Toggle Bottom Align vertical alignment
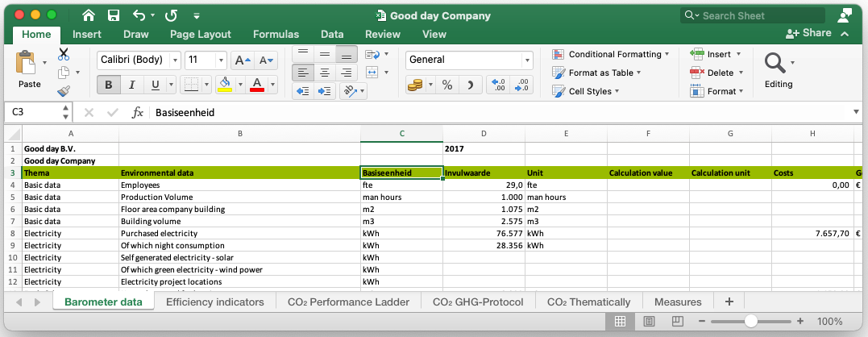Viewport: 868px width, 337px height. point(347,54)
